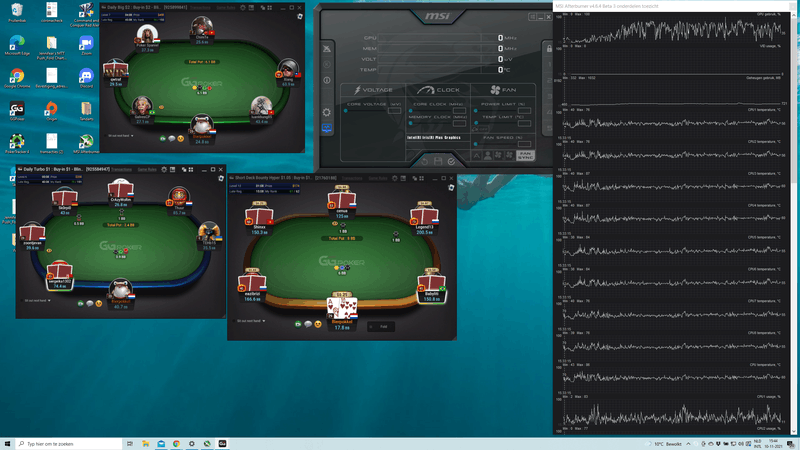Click cards icon in Daily Big $2 window corner
Viewport: 800px width, 450px height.
click(299, 17)
